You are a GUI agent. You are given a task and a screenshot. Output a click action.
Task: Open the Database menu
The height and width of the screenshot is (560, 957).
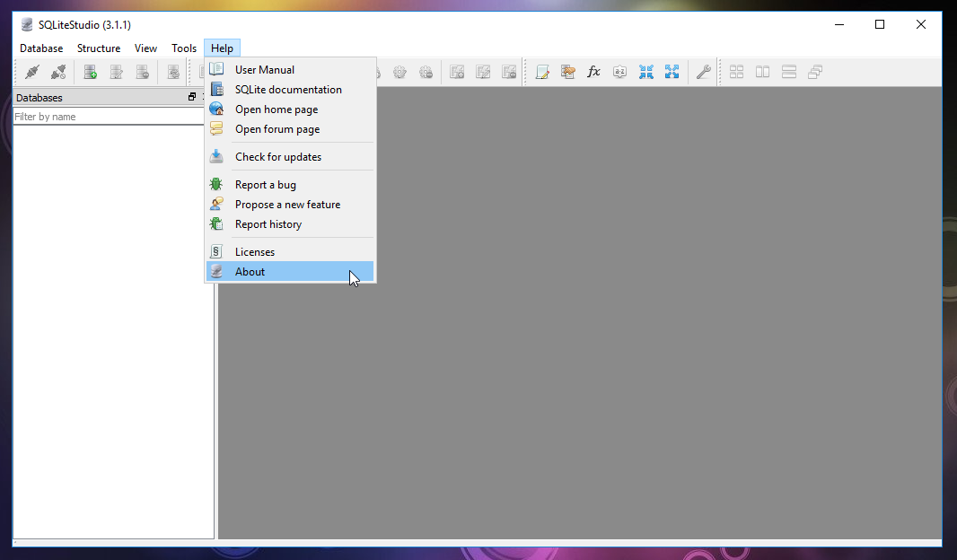coord(41,48)
